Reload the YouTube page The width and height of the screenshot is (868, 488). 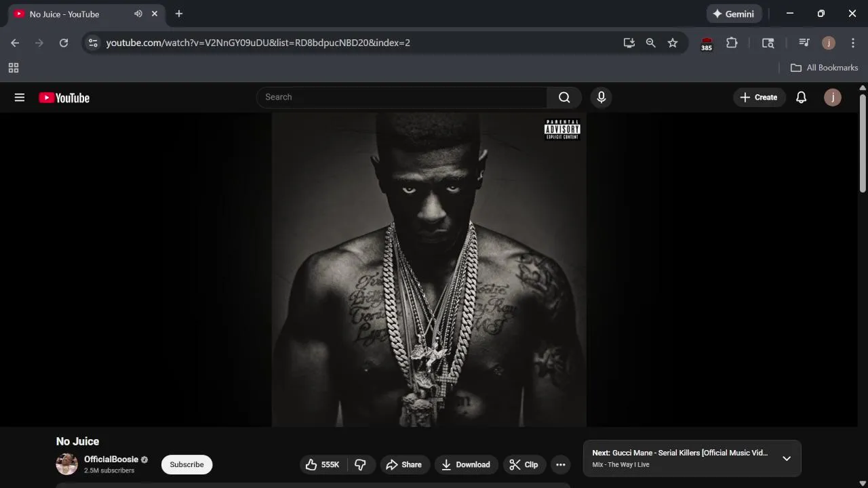pyautogui.click(x=64, y=43)
